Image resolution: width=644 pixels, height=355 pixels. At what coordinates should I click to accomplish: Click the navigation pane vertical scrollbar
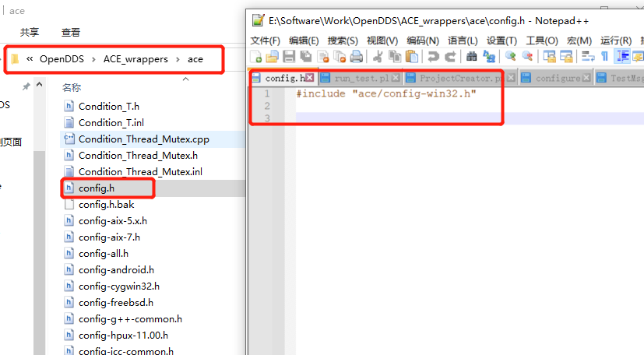tap(40, 252)
